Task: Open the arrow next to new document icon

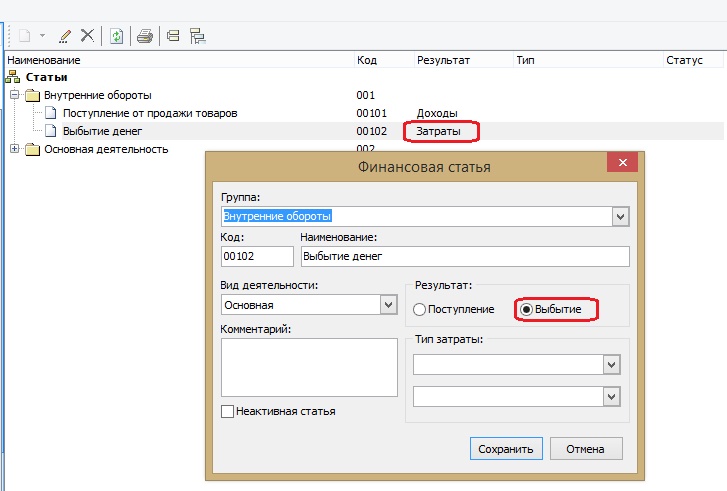Action: pyautogui.click(x=42, y=36)
